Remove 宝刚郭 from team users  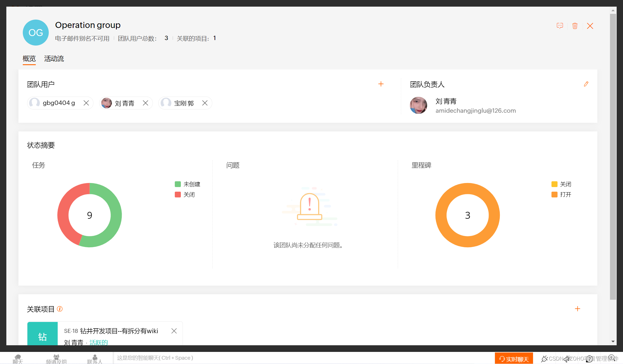(205, 103)
